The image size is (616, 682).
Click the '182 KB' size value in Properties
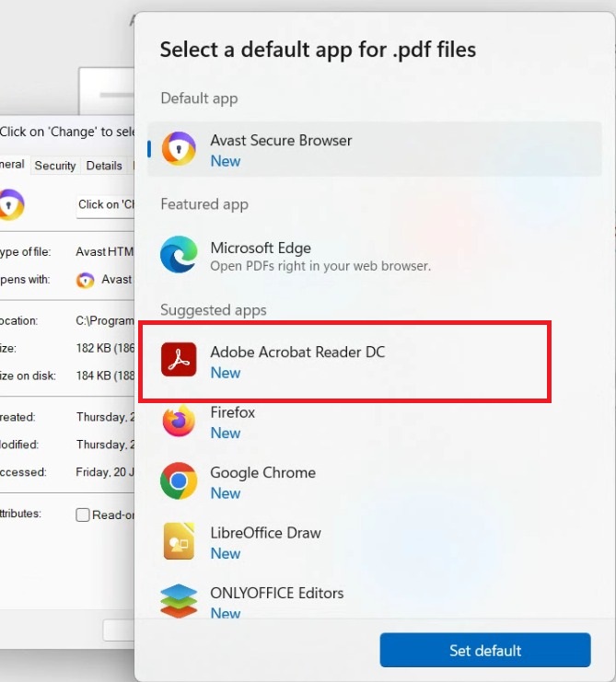[x=105, y=349]
